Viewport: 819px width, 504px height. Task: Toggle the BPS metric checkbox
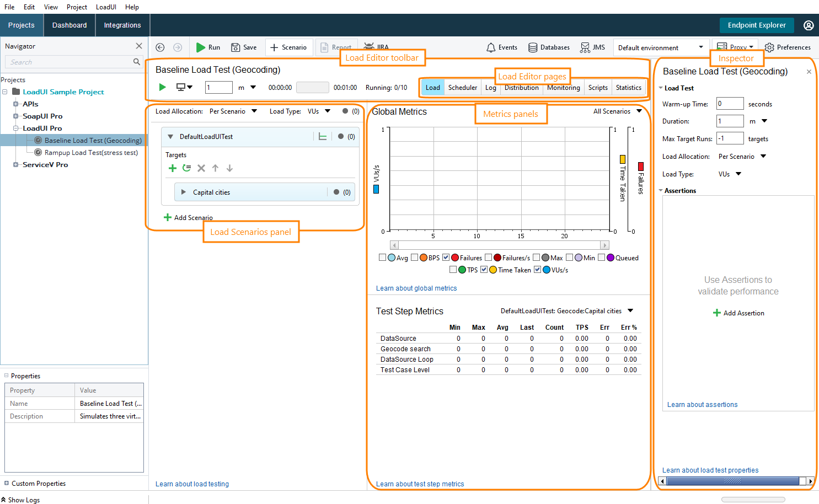415,258
